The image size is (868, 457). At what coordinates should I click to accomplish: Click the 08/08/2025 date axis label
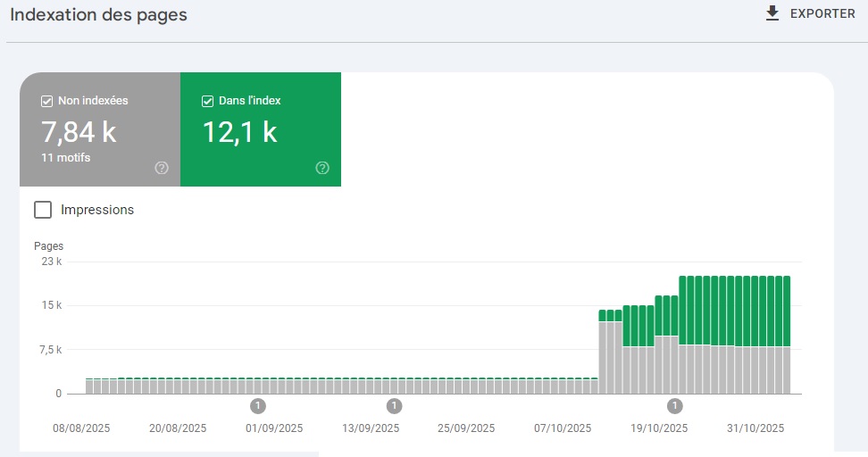point(81,428)
